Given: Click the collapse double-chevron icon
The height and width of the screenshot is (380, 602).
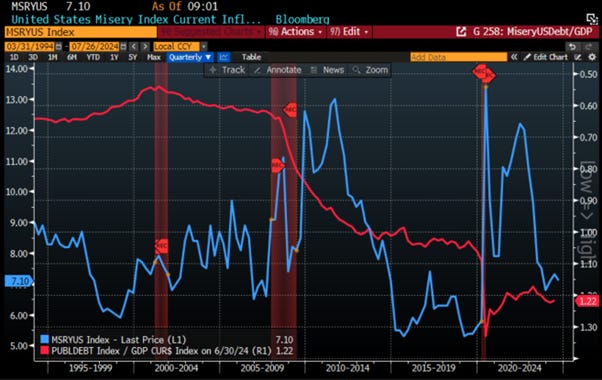Looking at the screenshot, I should pyautogui.click(x=514, y=57).
